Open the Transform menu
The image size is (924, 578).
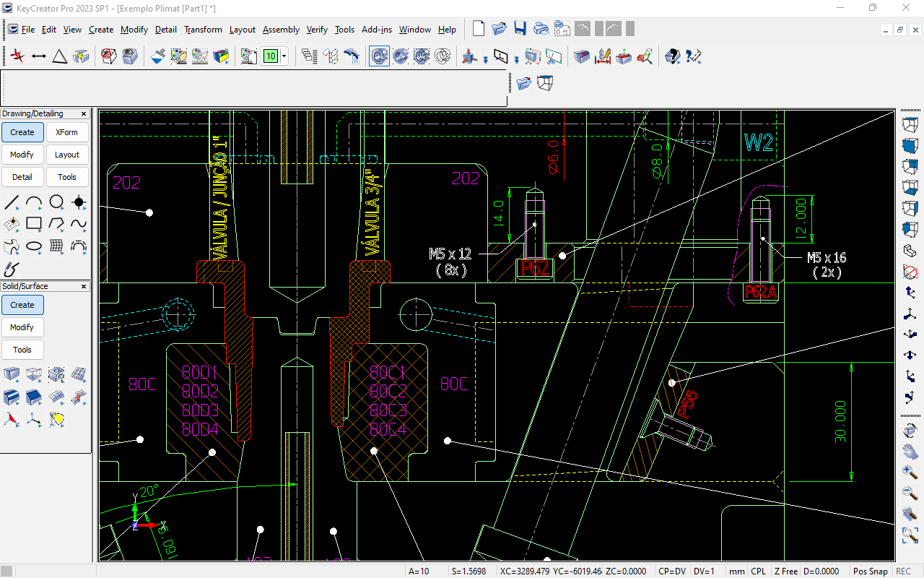pos(203,30)
